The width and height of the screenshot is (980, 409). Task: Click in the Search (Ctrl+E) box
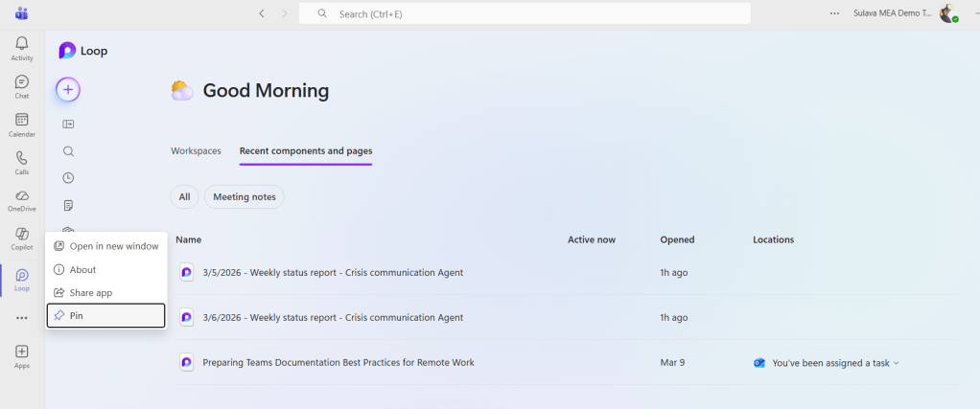[524, 13]
